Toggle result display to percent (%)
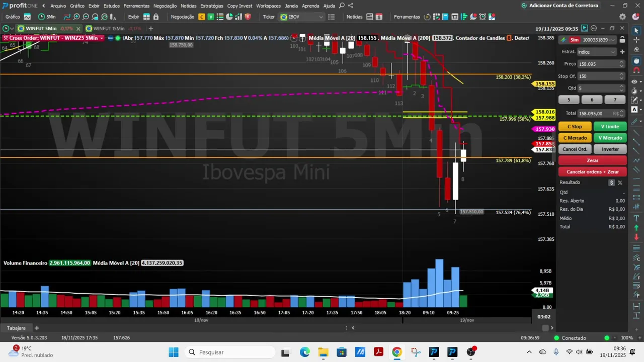The height and width of the screenshot is (362, 644). tap(620, 183)
